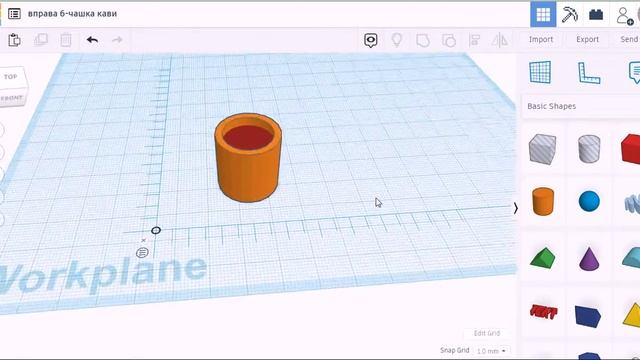The image size is (640, 360).
Task: Click the Align tool icon
Action: [x=474, y=40]
